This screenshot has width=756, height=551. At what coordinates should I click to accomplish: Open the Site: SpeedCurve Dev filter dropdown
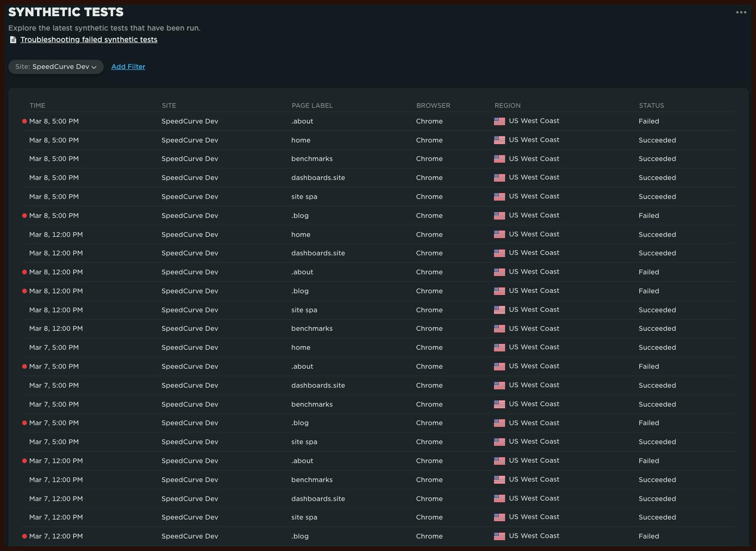[56, 67]
